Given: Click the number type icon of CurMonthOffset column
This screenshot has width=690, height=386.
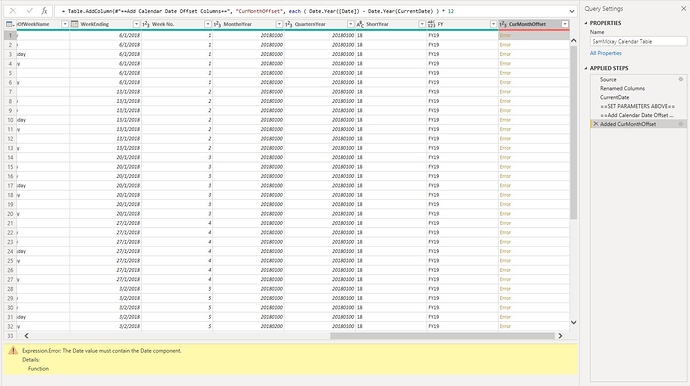Looking at the screenshot, I should pyautogui.click(x=503, y=24).
